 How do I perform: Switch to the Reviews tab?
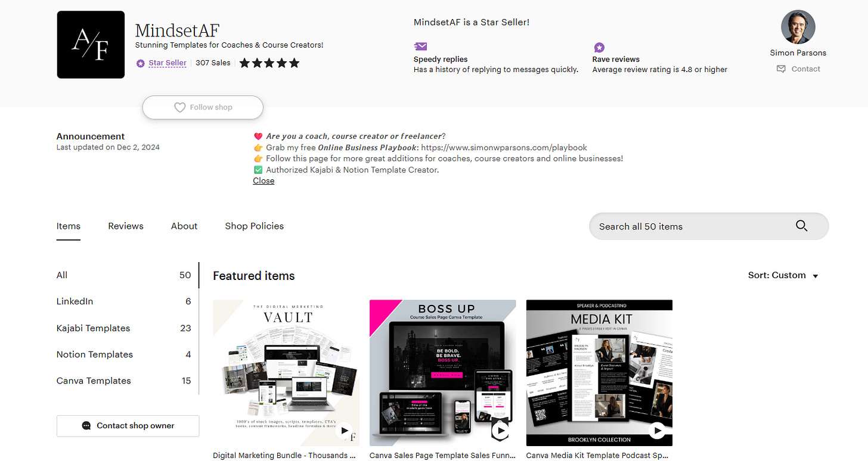point(126,226)
